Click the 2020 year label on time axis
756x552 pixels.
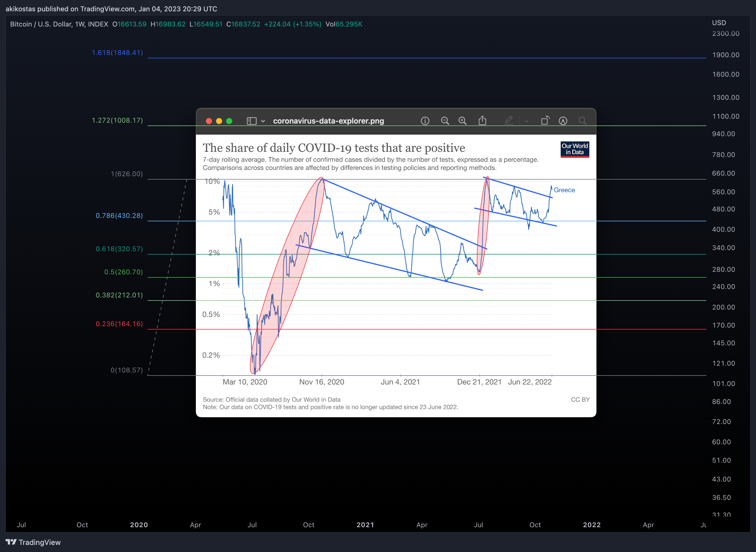click(139, 525)
